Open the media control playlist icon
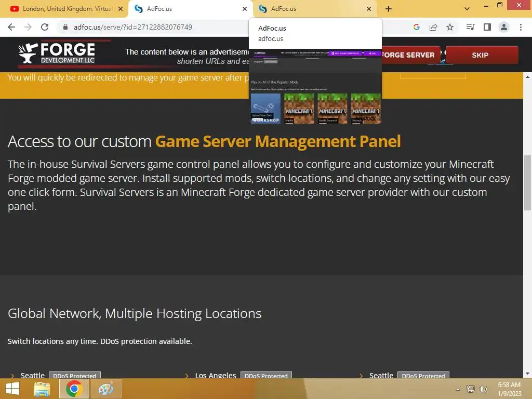This screenshot has height=399, width=532. click(x=470, y=27)
